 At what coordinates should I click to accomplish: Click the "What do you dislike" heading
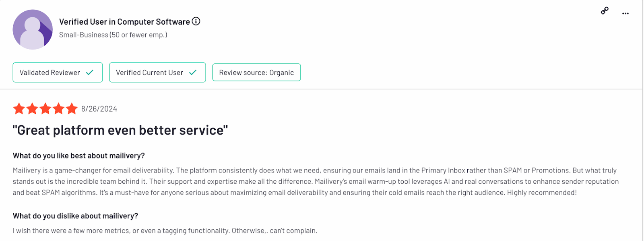click(75, 216)
